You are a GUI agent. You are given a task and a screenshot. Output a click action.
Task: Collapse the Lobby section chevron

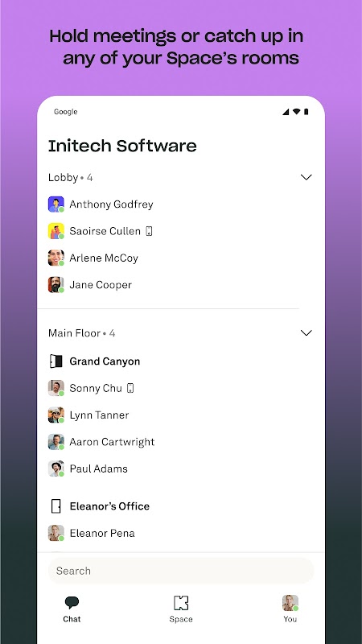point(306,177)
